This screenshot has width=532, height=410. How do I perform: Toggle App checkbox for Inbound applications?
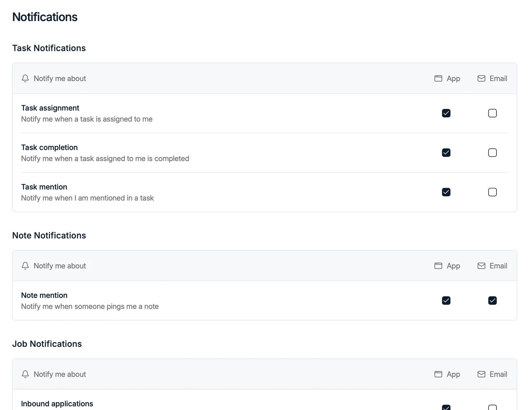(x=446, y=407)
